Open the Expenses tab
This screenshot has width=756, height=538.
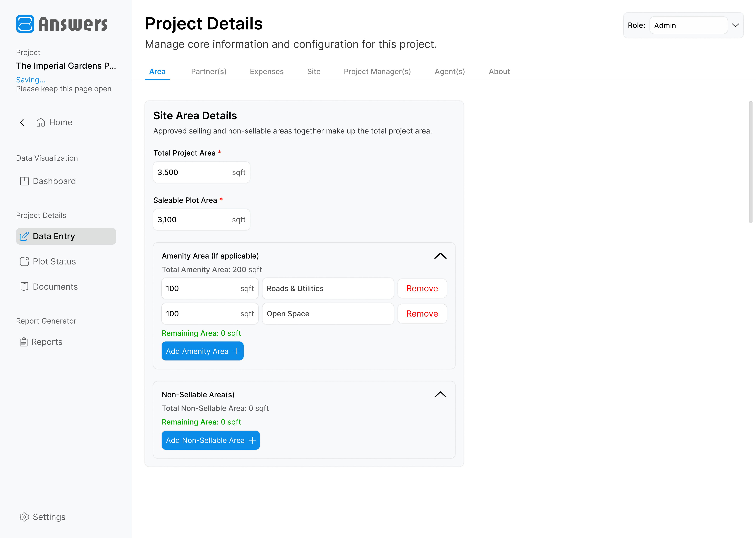point(267,71)
